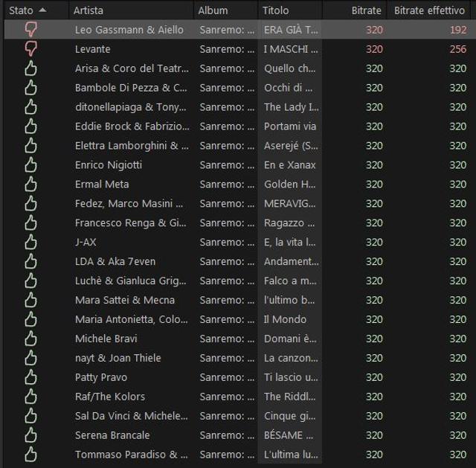Click the thumbs-up icon for Ermal Meta

tap(30, 184)
